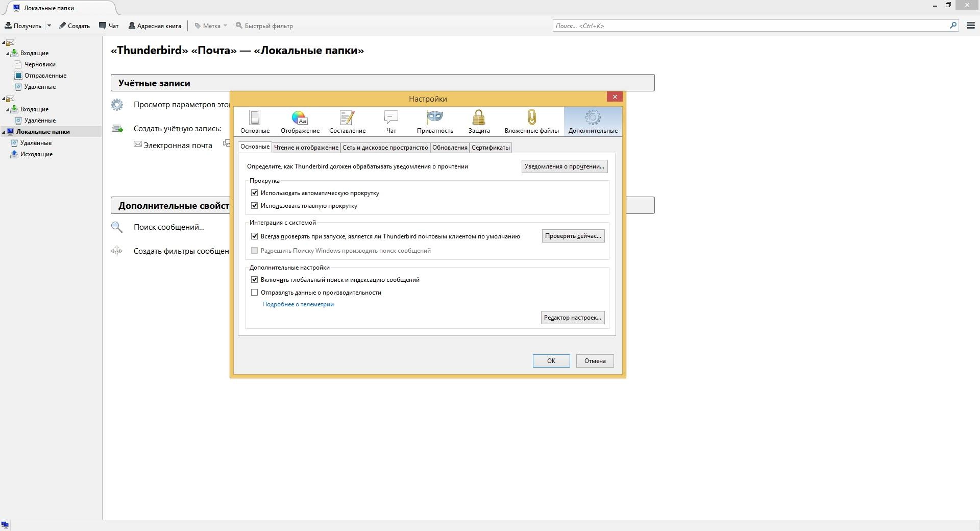Switch to Сеть и дисковое пространство tab
The width and height of the screenshot is (980, 531).
click(x=385, y=148)
